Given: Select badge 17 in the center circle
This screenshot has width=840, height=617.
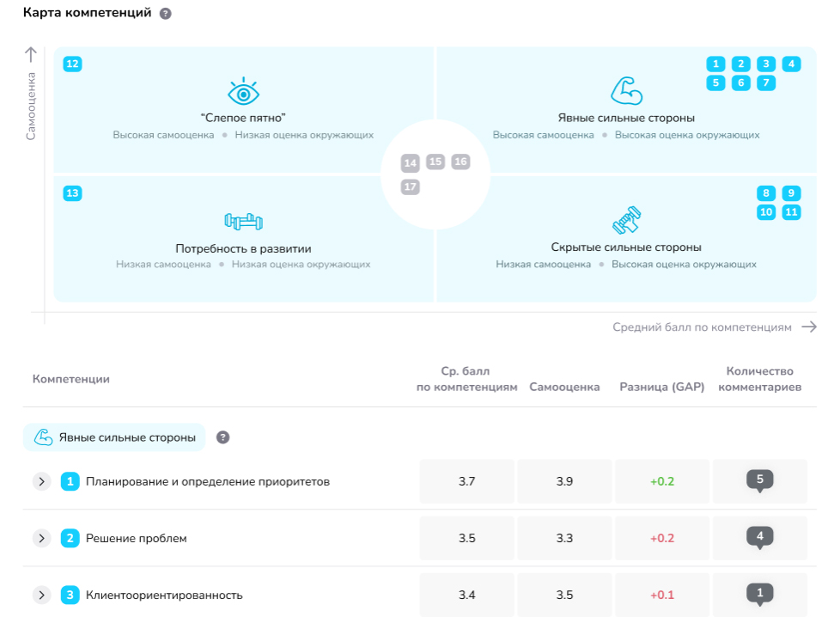Looking at the screenshot, I should [409, 186].
